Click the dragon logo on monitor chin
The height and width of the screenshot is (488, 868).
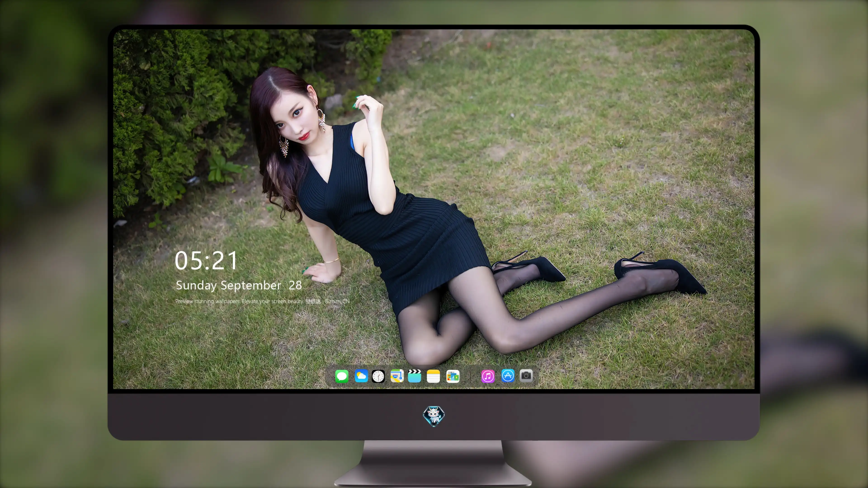[434, 416]
